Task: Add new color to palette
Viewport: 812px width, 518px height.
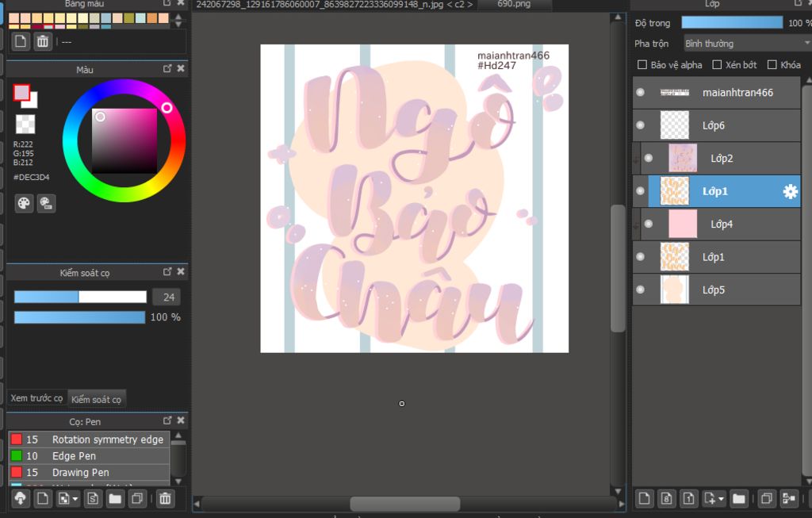Action: click(x=20, y=41)
